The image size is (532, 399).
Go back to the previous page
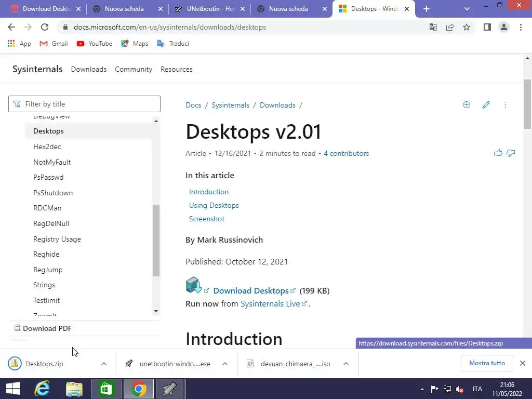pyautogui.click(x=11, y=27)
